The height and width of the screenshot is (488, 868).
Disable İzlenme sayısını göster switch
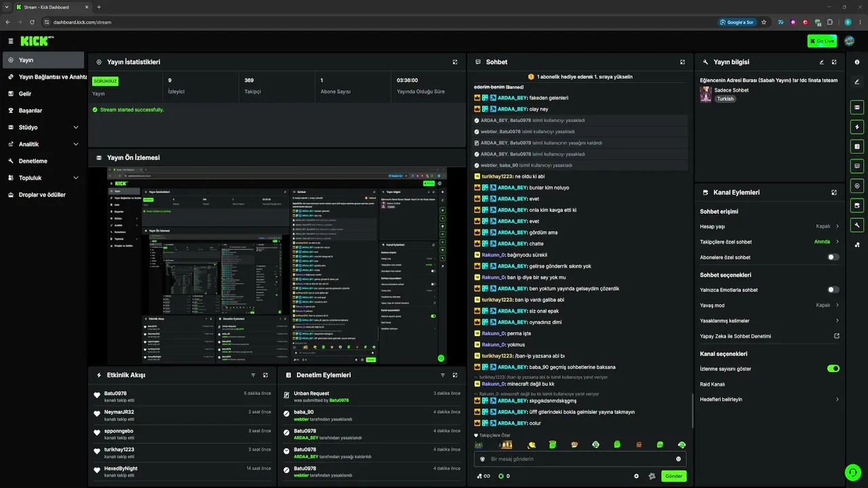click(833, 369)
